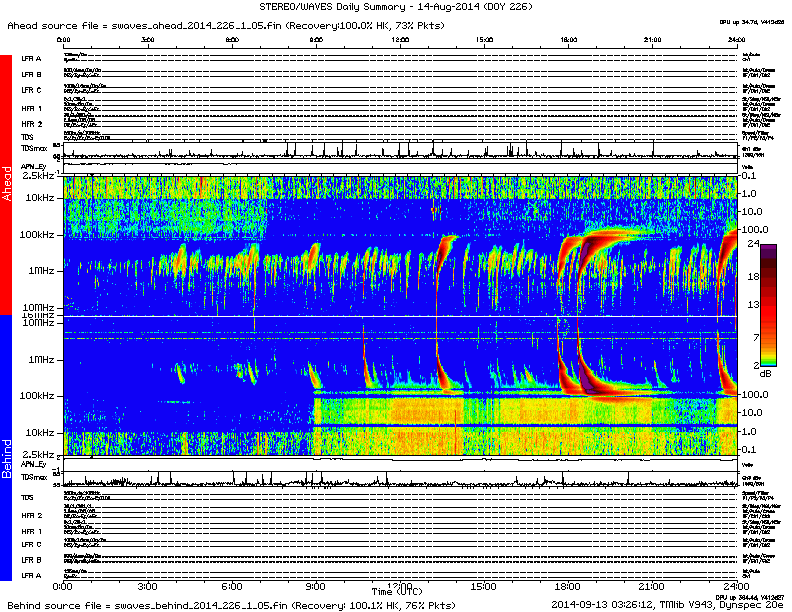Click the 2.5kHz label of Ahead spectrogram

click(x=38, y=176)
